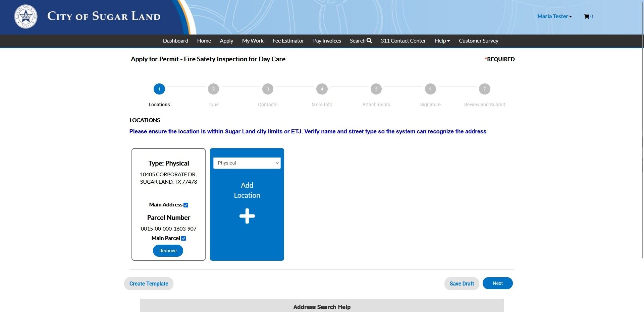Go to step 5 Attachments circle
The height and width of the screenshot is (312, 644).
tap(376, 89)
